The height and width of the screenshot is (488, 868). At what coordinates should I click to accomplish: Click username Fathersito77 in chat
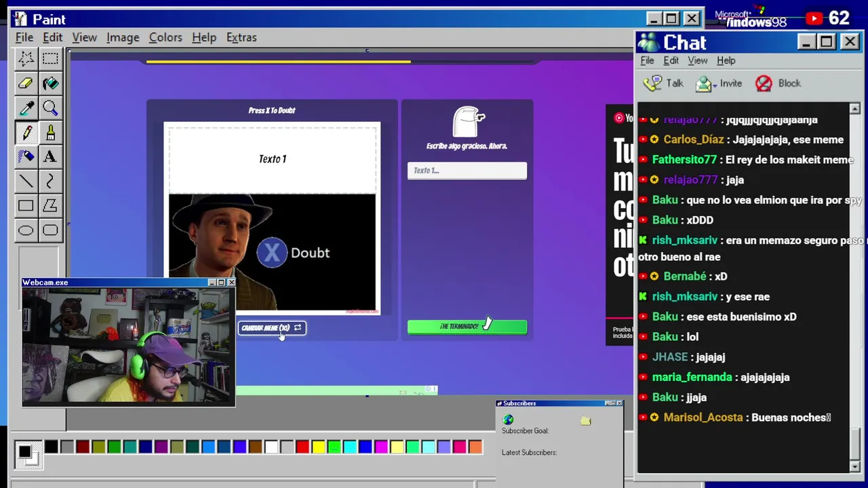click(x=684, y=160)
